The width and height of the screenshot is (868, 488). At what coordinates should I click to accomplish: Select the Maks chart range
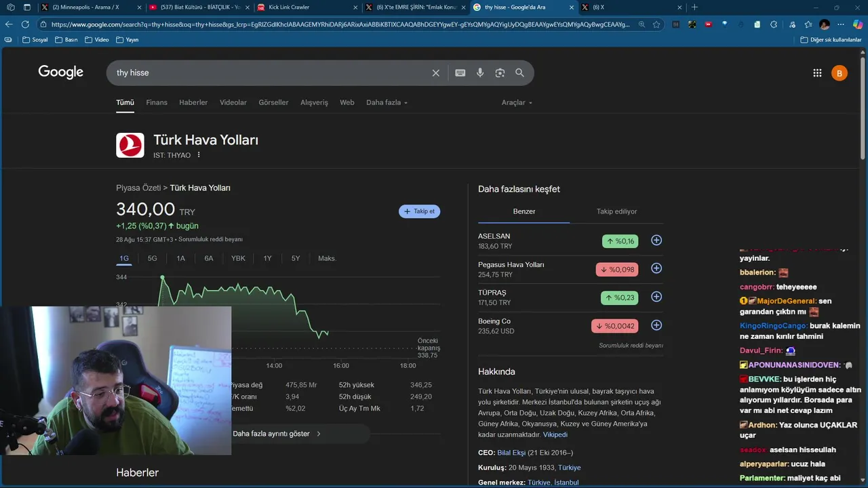[x=327, y=258]
